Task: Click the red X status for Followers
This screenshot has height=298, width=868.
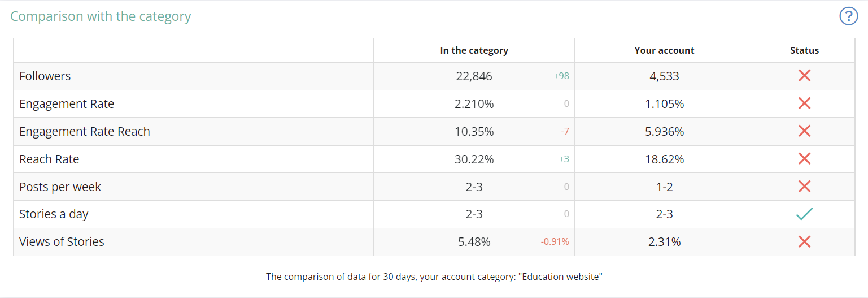Action: click(x=804, y=76)
